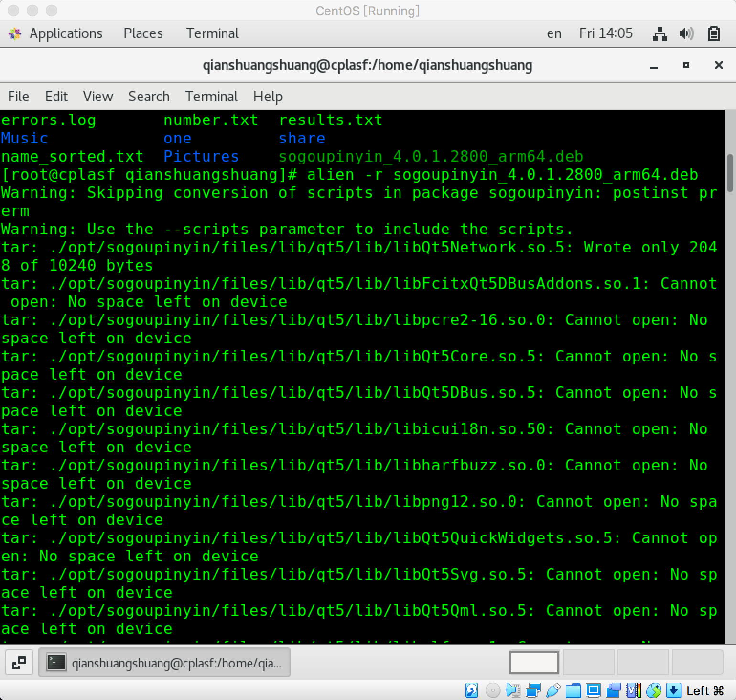Screen dimensions: 736x700
Task: Open terminal Search menu
Action: (149, 97)
